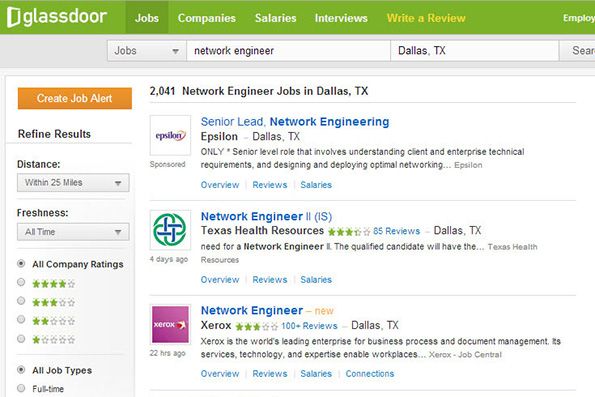The height and width of the screenshot is (397, 595).
Task: Click Texas Health Resources star rating
Action: pos(349,231)
